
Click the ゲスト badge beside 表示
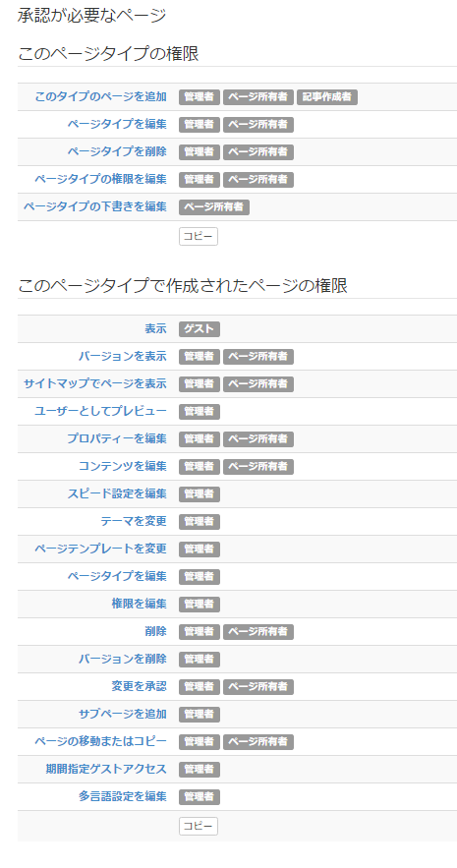(x=200, y=329)
